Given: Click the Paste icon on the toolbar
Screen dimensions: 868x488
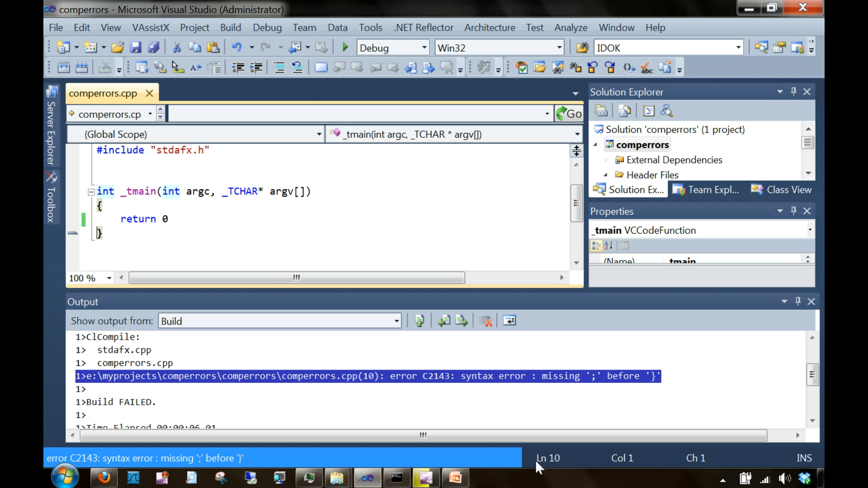Looking at the screenshot, I should pyautogui.click(x=213, y=47).
